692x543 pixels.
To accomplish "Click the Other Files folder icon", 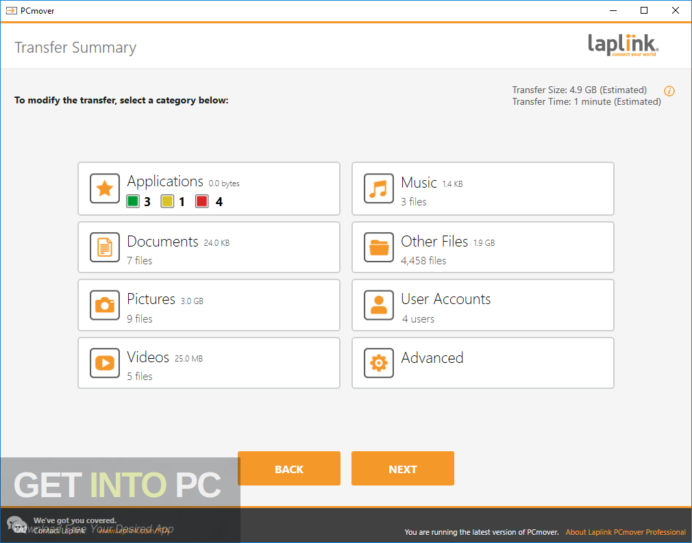I will point(379,247).
